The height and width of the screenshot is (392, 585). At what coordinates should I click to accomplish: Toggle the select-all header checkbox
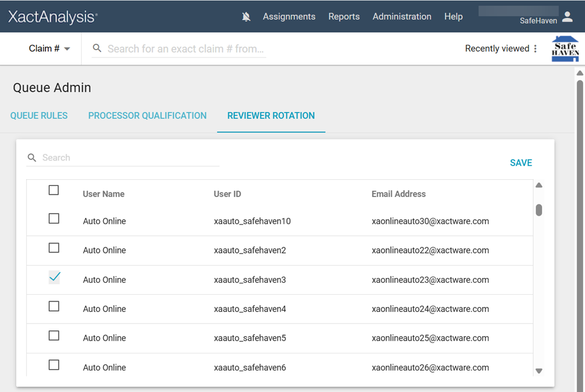[x=54, y=190]
